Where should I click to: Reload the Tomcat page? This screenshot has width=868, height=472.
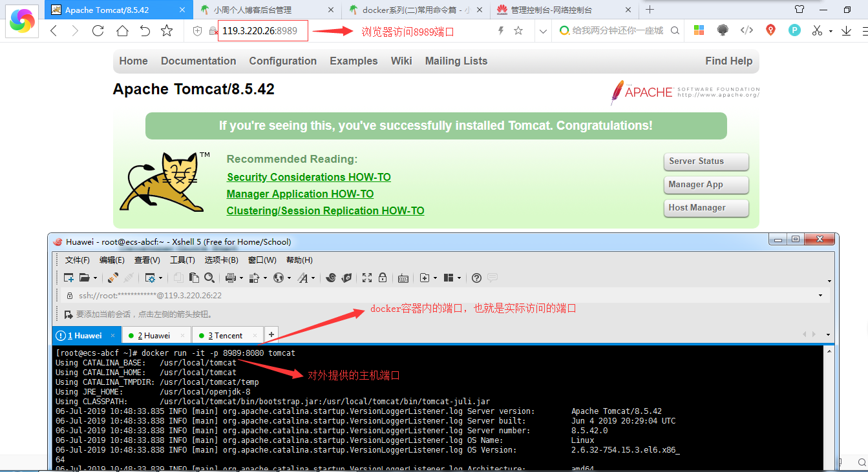[98, 30]
